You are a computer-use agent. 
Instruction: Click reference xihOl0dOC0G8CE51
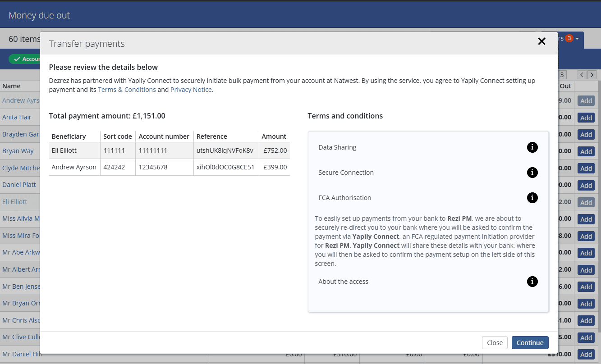point(226,167)
